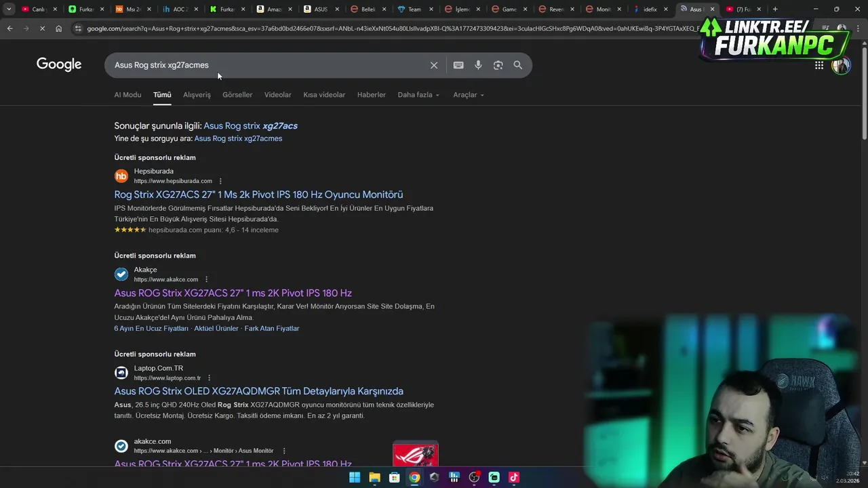Open the Google account avatar menu
This screenshot has width=868, height=488.
pyautogui.click(x=841, y=65)
